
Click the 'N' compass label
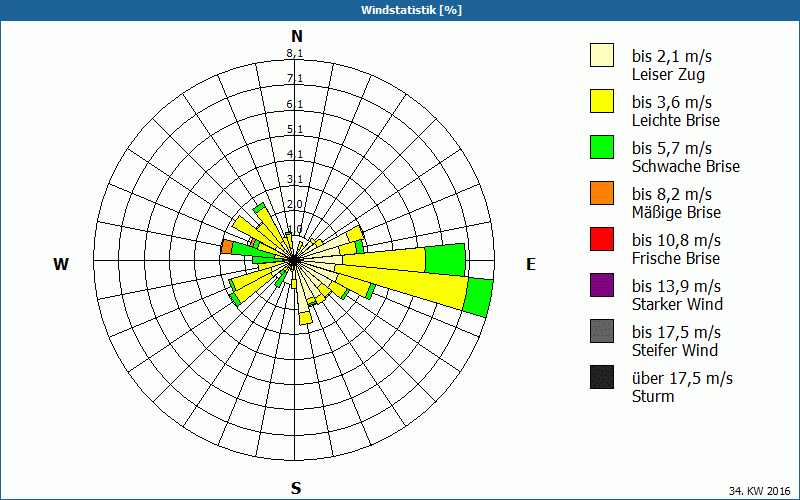point(297,36)
